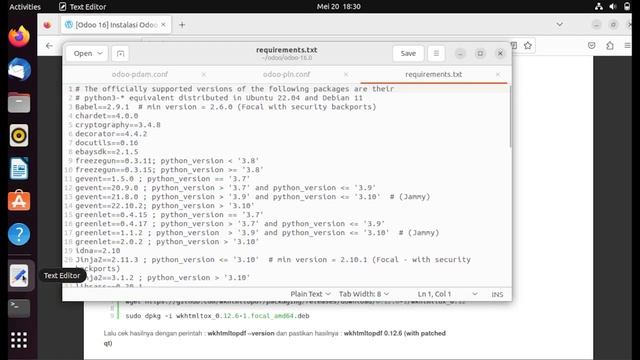Open the Firefox extensions icon

click(610, 45)
